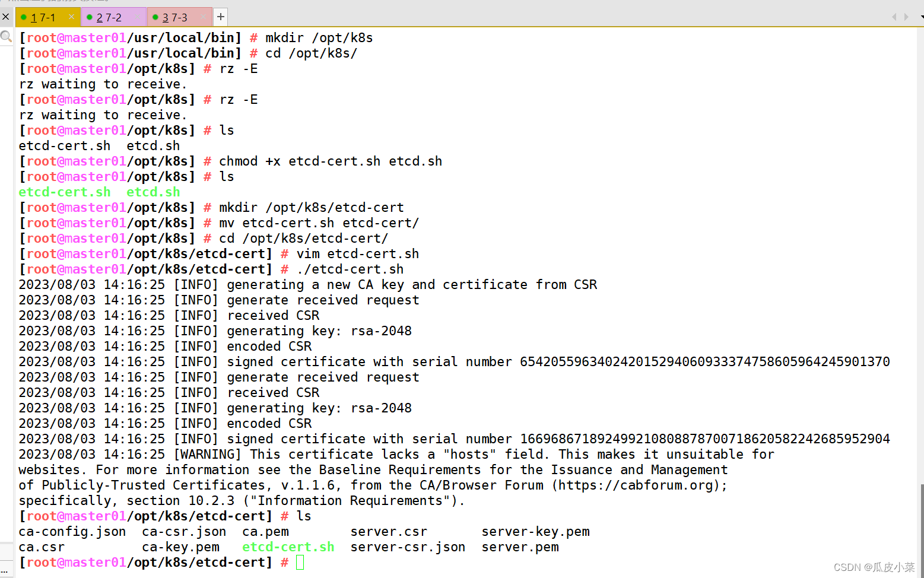The width and height of the screenshot is (924, 578).
Task: Select the green etcd.sh filename
Action: coord(153,192)
